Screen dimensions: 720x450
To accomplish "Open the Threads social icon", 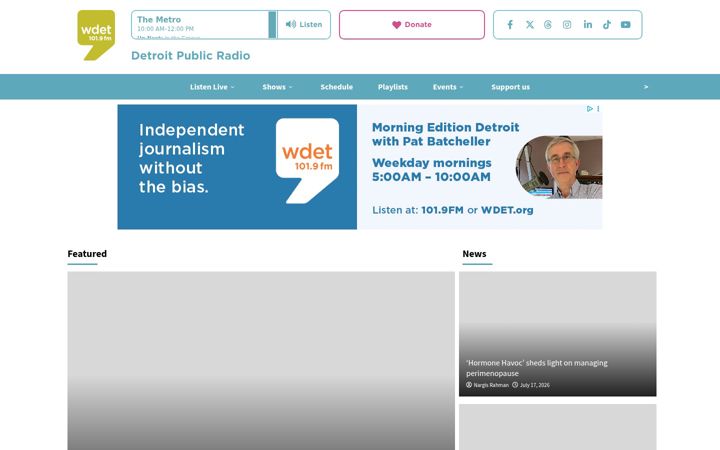I will pyautogui.click(x=548, y=25).
